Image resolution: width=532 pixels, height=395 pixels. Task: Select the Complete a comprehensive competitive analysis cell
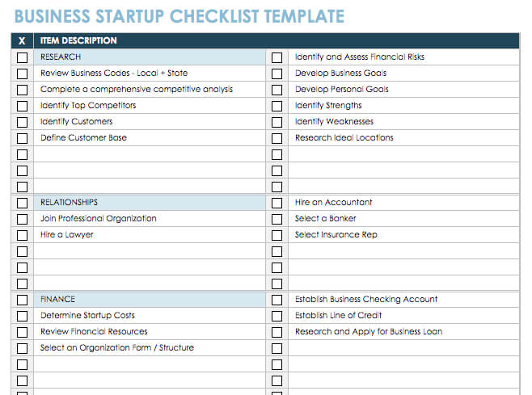150,90
